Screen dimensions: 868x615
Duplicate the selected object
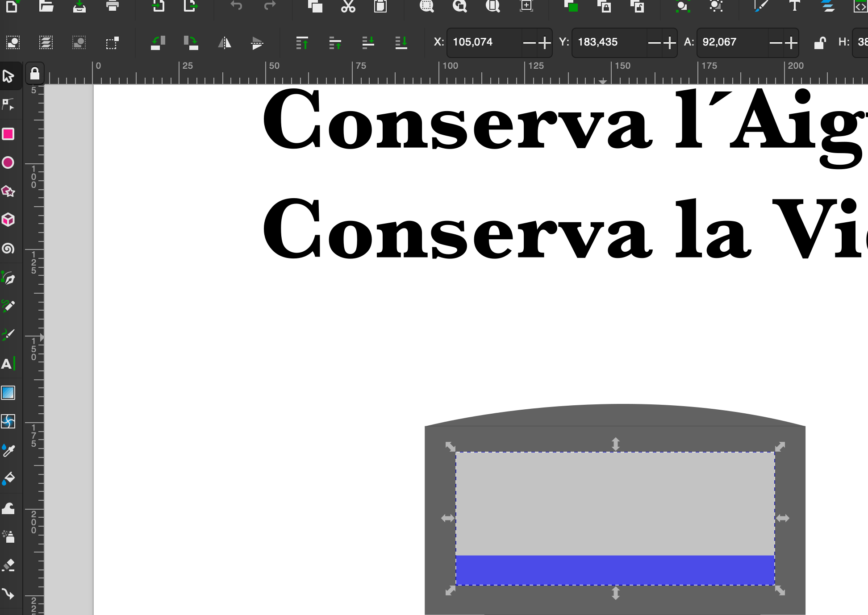(571, 6)
